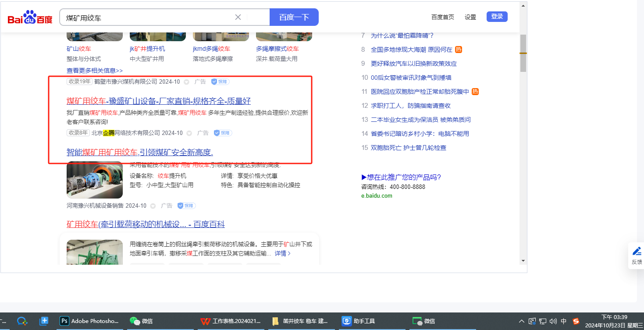The height and width of the screenshot is (330, 644).
Task: Open Adobe Photoshop from the taskbar
Action: (89, 321)
